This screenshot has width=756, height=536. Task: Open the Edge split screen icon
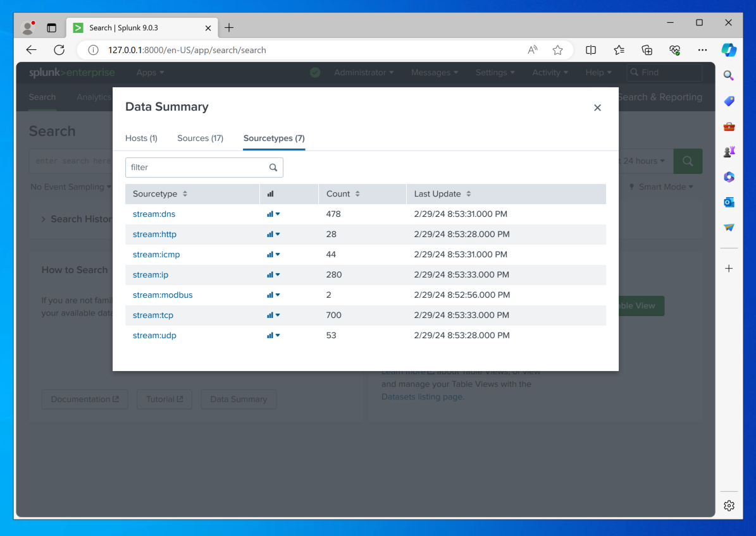pos(591,50)
